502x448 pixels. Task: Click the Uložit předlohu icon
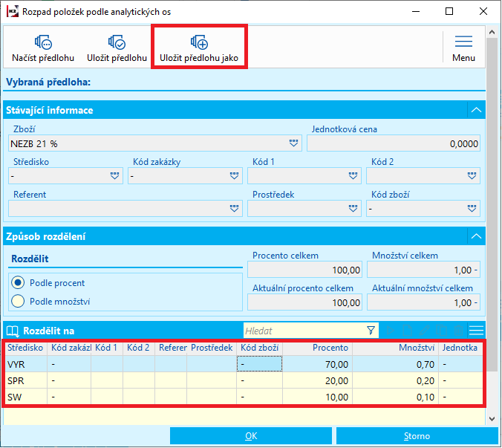(117, 42)
